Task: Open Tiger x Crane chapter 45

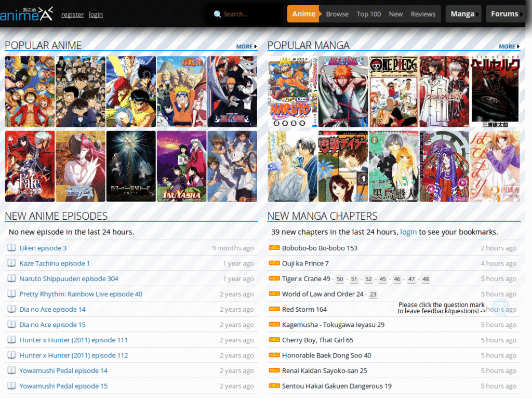Action: pyautogui.click(x=383, y=279)
